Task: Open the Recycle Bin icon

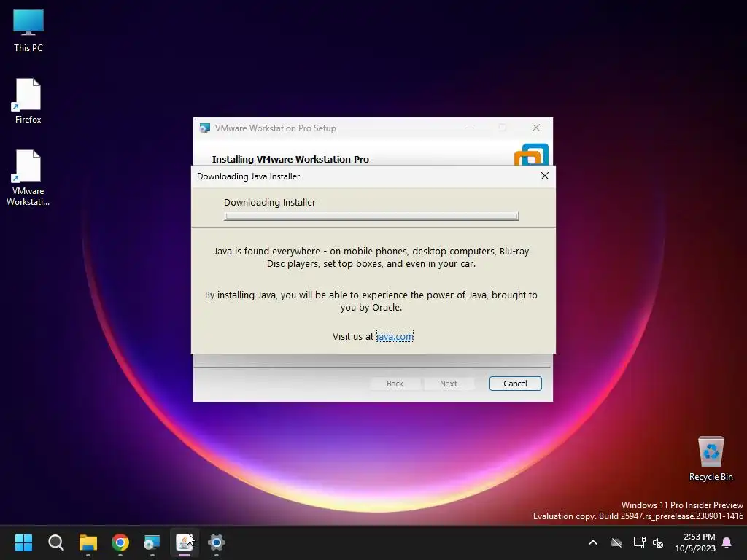Action: click(x=711, y=459)
